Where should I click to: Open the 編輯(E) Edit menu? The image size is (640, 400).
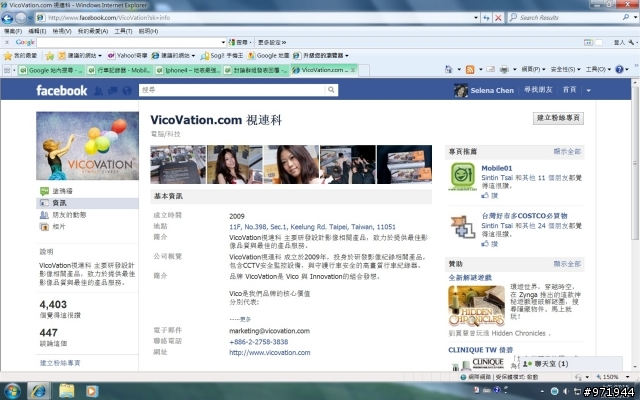click(37, 31)
